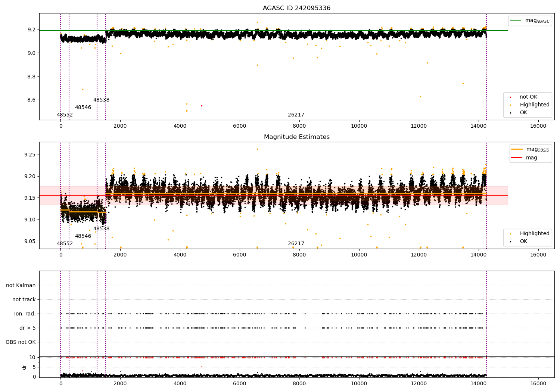The height and width of the screenshot is (392, 560).
Task: Click the black OK marker in Magnitude Estimates legend
Action: point(510,242)
